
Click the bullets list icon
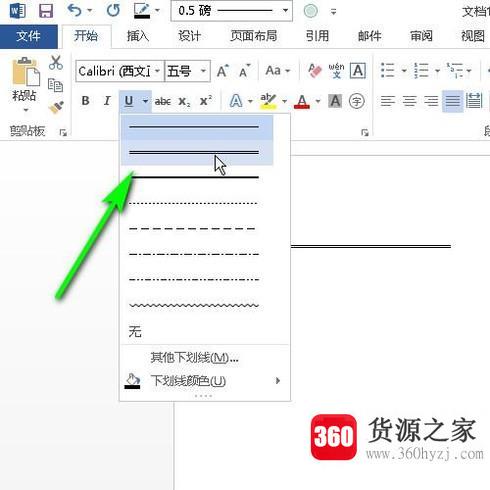pyautogui.click(x=388, y=71)
